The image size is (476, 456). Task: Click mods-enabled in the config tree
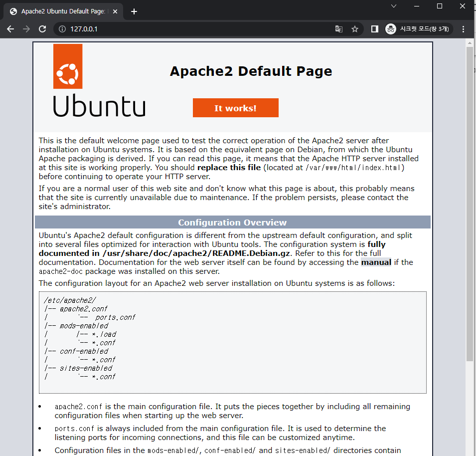tap(84, 326)
